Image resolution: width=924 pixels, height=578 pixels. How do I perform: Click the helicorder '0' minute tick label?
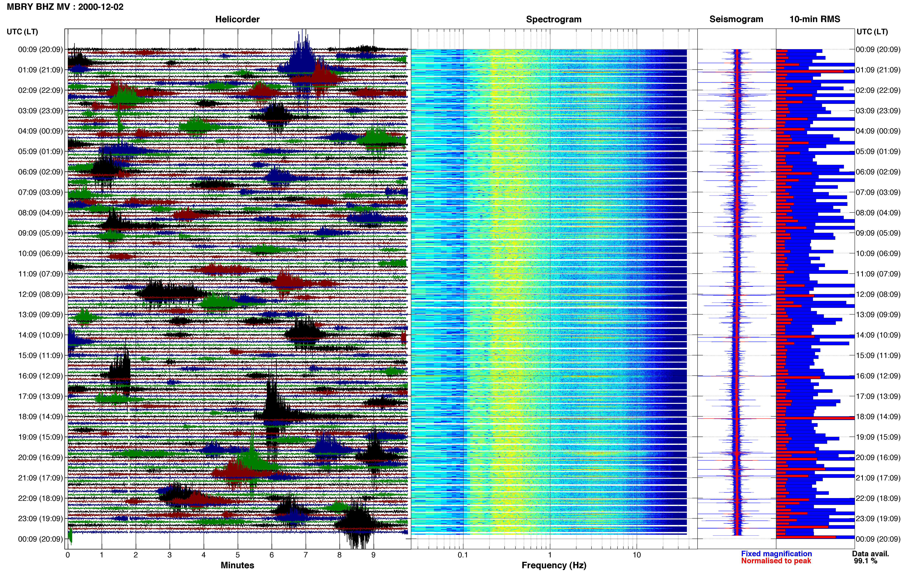tap(68, 555)
